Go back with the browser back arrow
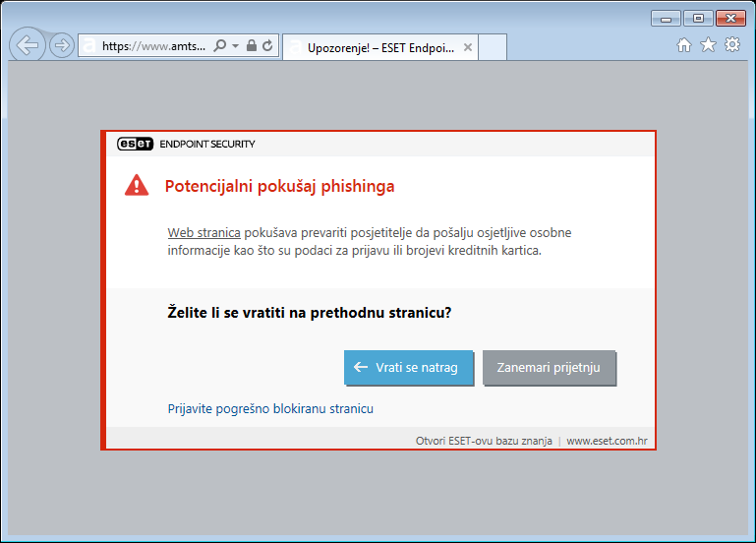 28,45
